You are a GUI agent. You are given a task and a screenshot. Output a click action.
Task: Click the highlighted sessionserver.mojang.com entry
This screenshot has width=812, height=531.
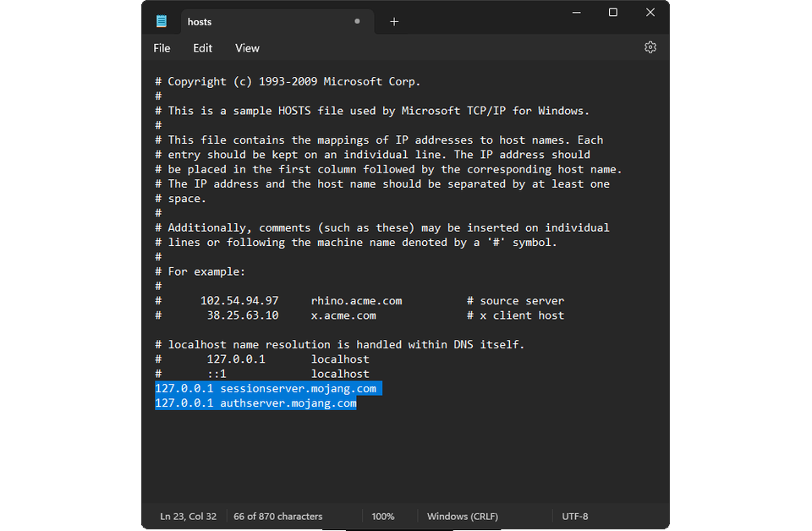pyautogui.click(x=268, y=388)
